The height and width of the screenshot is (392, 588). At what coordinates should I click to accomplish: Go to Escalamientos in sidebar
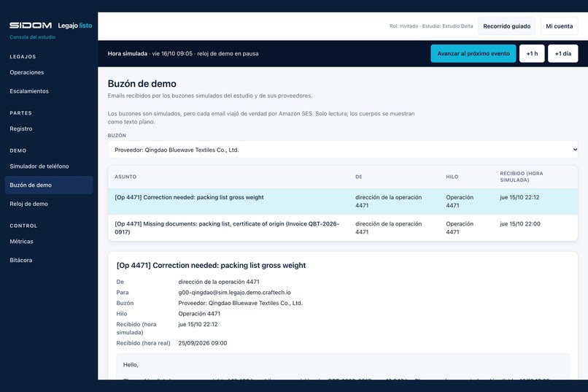29,91
